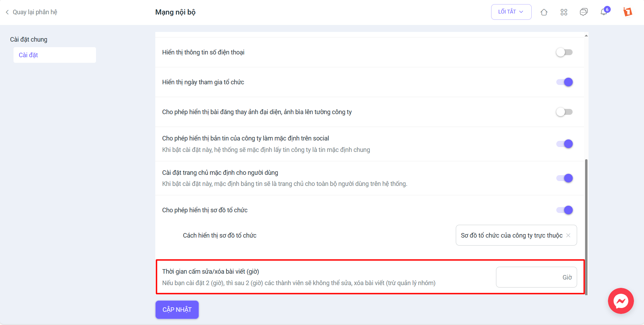Click the settings panel vertical scrollbar
Screen dimensions: 644x325
pos(586,225)
